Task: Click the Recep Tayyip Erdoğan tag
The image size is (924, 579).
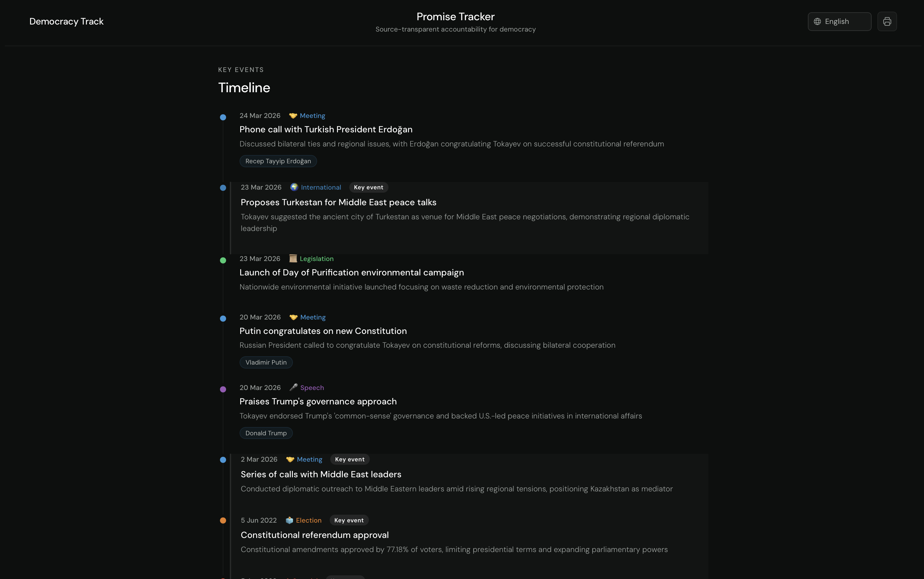Action: coord(278,161)
